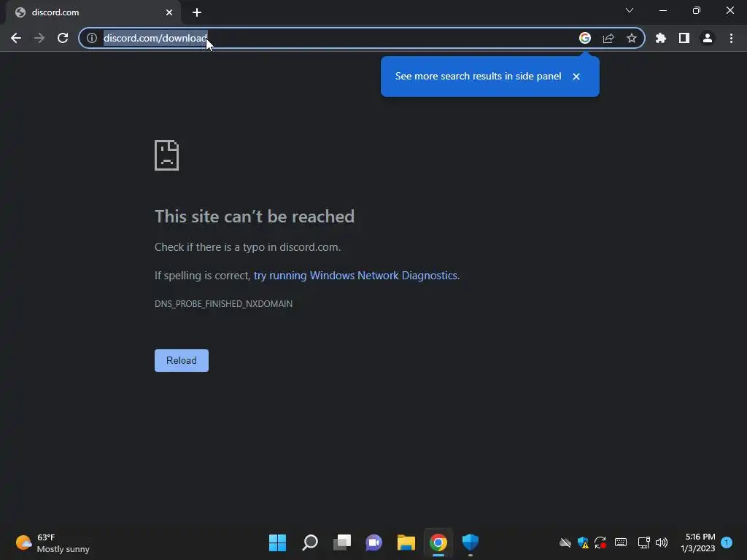Open Windows Security tray icon with warning
Viewport: 747px width, 560px height.
583,542
